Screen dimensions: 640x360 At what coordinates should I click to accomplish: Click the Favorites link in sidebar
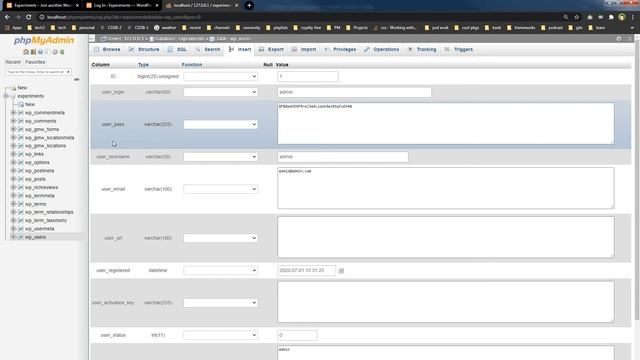[x=35, y=62]
